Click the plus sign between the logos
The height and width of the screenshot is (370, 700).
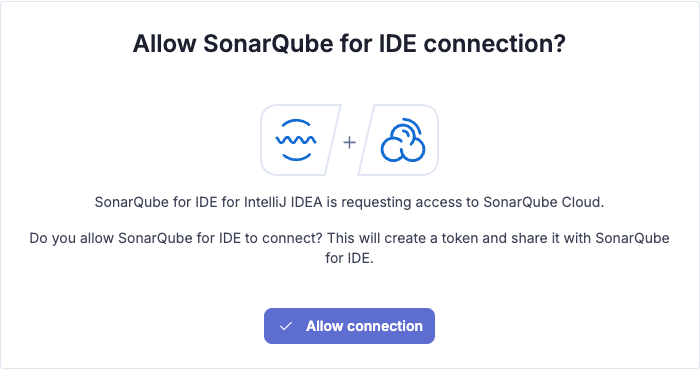tap(350, 142)
